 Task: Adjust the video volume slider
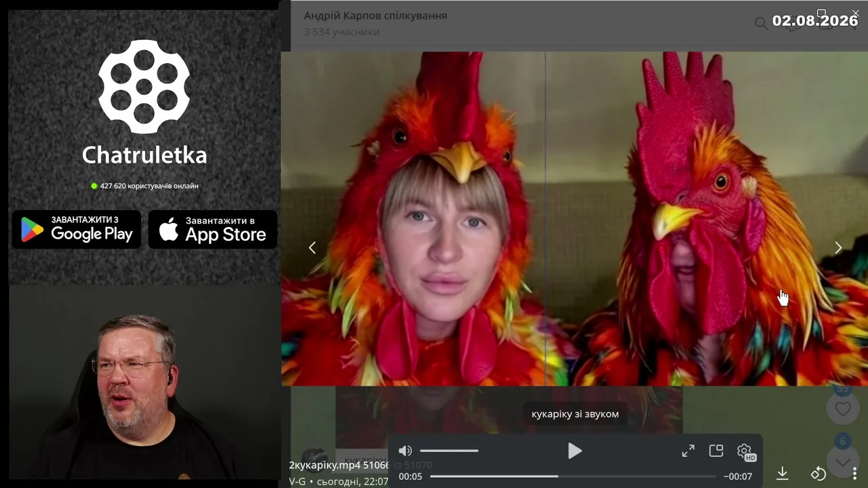point(449,451)
